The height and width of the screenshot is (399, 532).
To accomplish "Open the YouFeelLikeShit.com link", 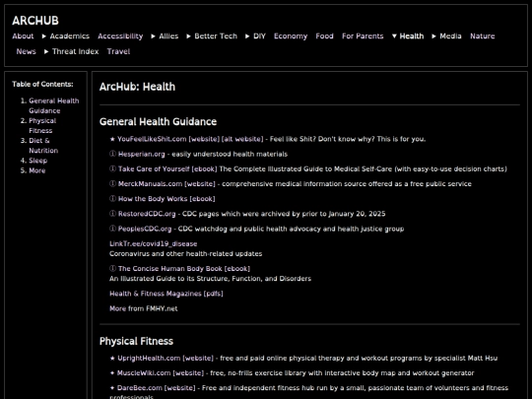I will pyautogui.click(x=152, y=139).
